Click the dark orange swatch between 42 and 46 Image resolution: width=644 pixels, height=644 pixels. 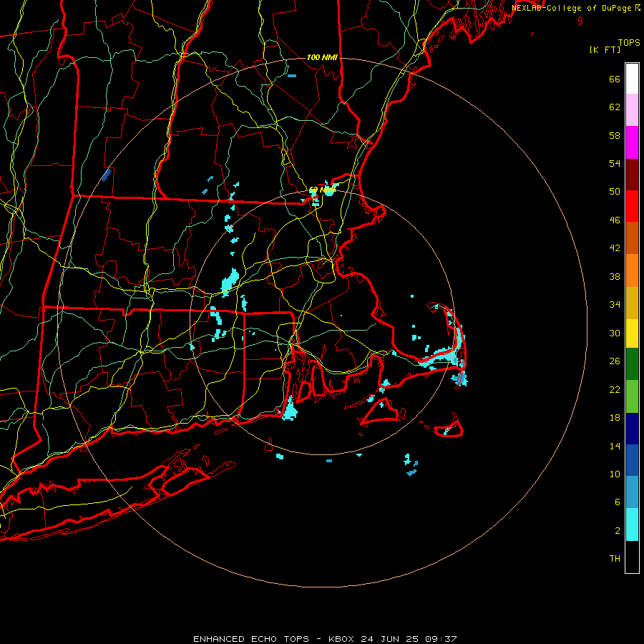[x=632, y=238]
